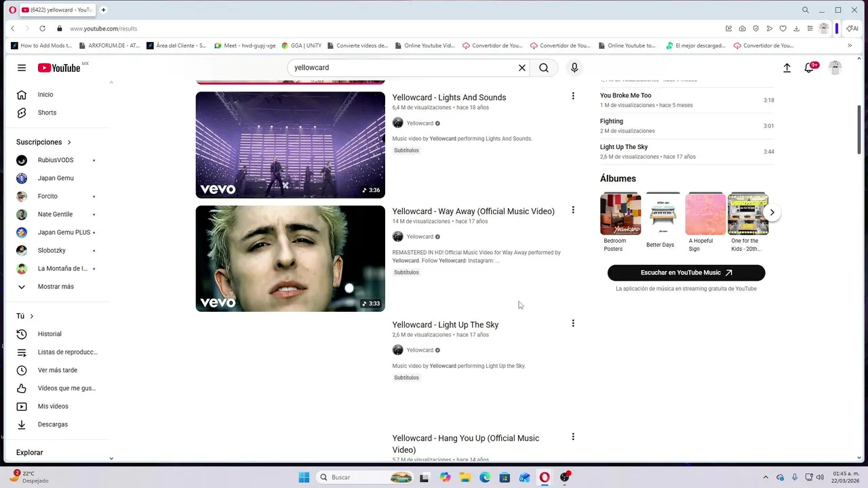Show hidden system tray icons
The height and width of the screenshot is (488, 868).
click(766, 477)
